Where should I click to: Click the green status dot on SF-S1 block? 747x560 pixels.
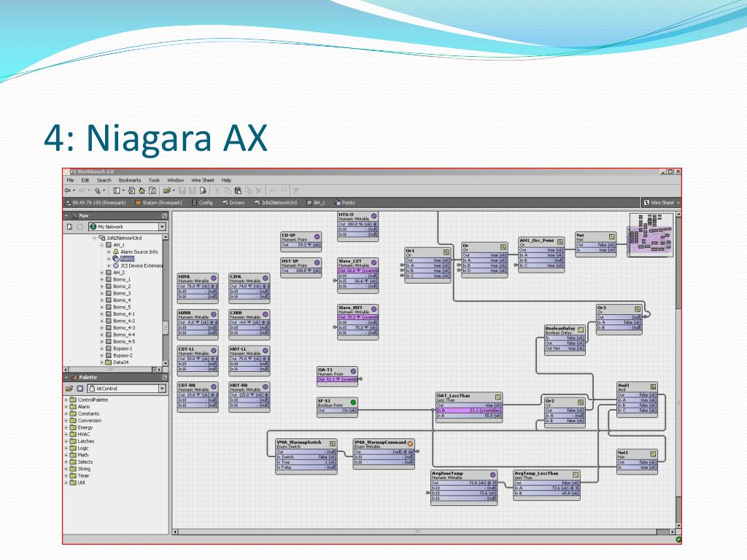353,402
